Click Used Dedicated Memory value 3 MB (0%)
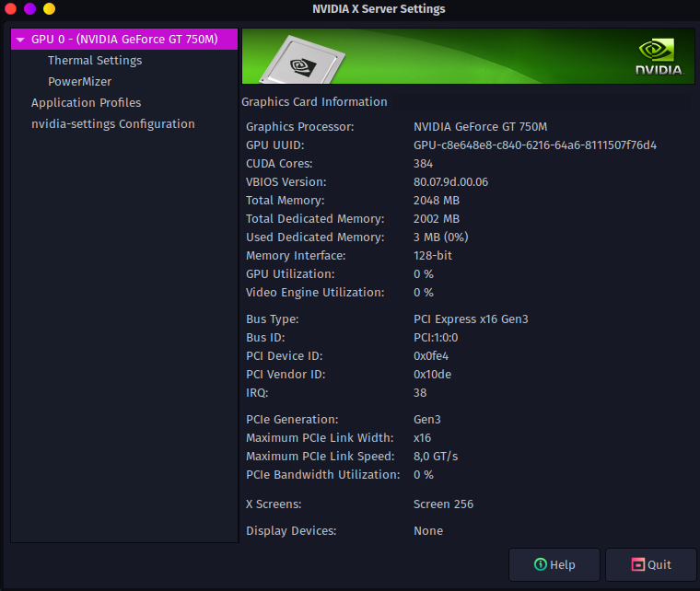 click(x=440, y=237)
